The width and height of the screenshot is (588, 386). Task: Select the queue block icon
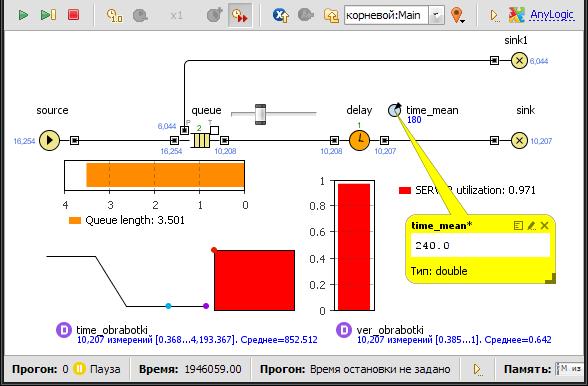[x=201, y=141]
